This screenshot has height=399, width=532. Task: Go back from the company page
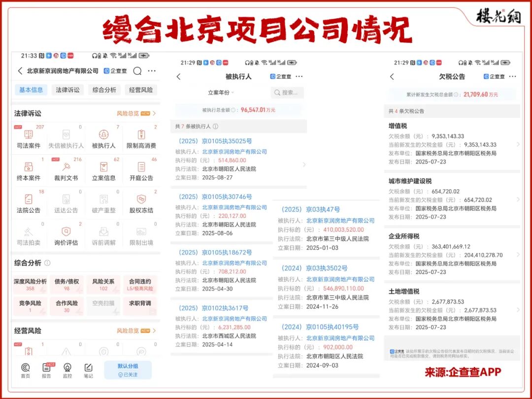[20, 71]
